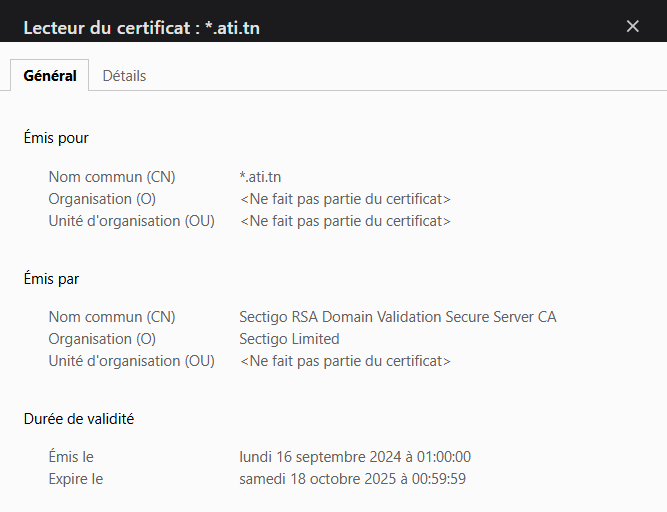Viewport: 667px width, 512px height.
Task: Click the *.ati.tn common name value
Action: pos(260,177)
